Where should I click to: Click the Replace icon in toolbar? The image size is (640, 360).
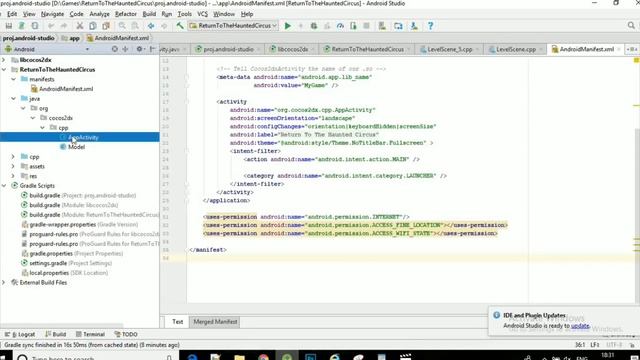coord(135,26)
